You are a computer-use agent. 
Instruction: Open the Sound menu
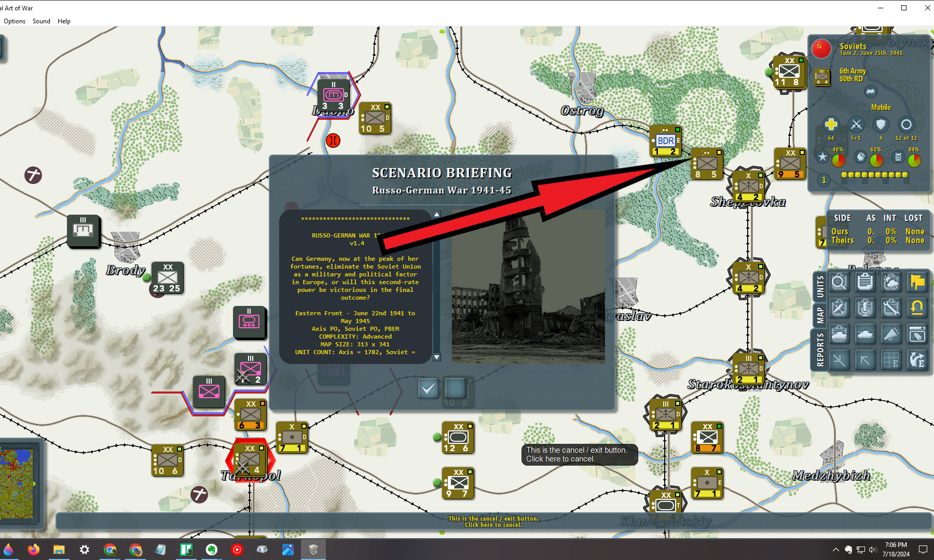(42, 21)
